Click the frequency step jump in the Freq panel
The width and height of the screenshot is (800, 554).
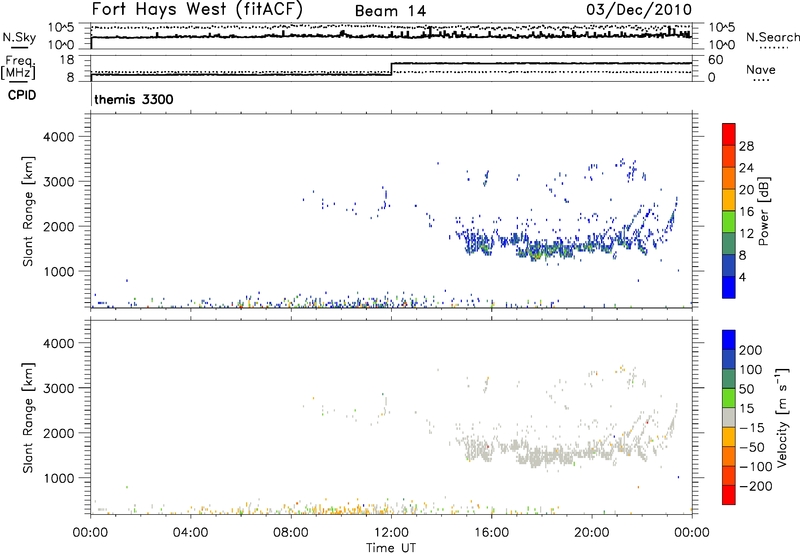(x=391, y=69)
